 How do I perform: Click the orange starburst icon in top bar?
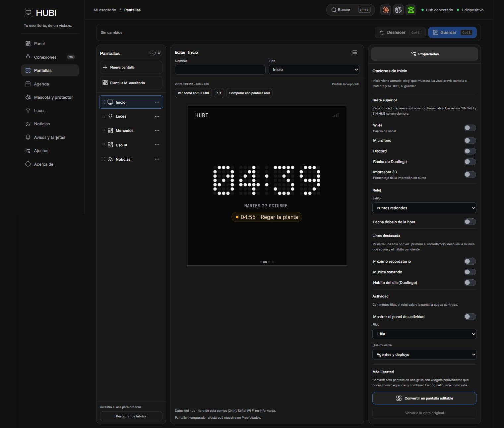coord(386,10)
